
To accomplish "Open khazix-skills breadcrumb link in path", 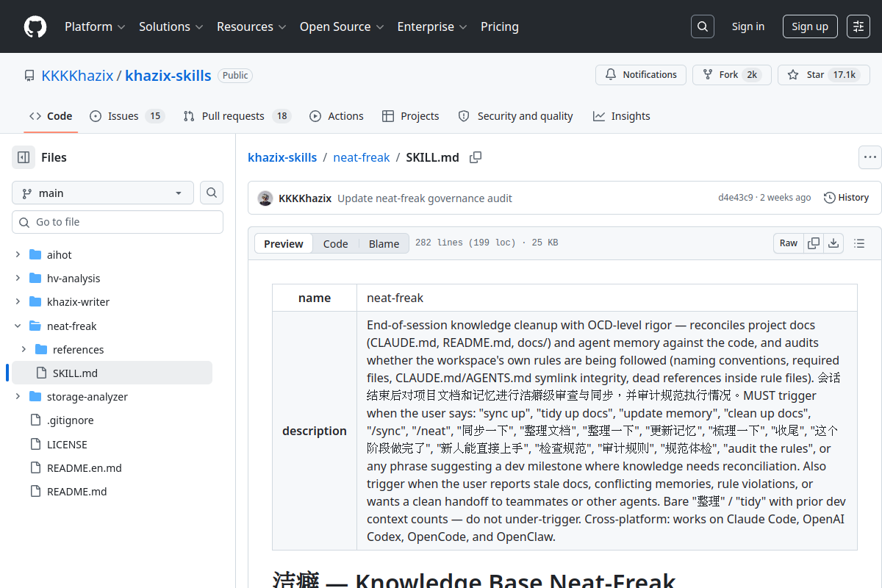I will pyautogui.click(x=282, y=157).
